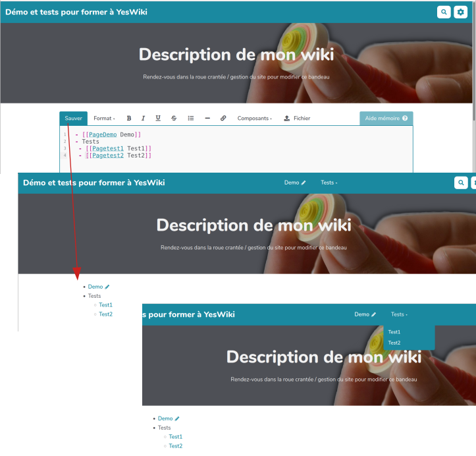Apply strikethrough formatting to text
The height and width of the screenshot is (456, 476).
point(174,119)
